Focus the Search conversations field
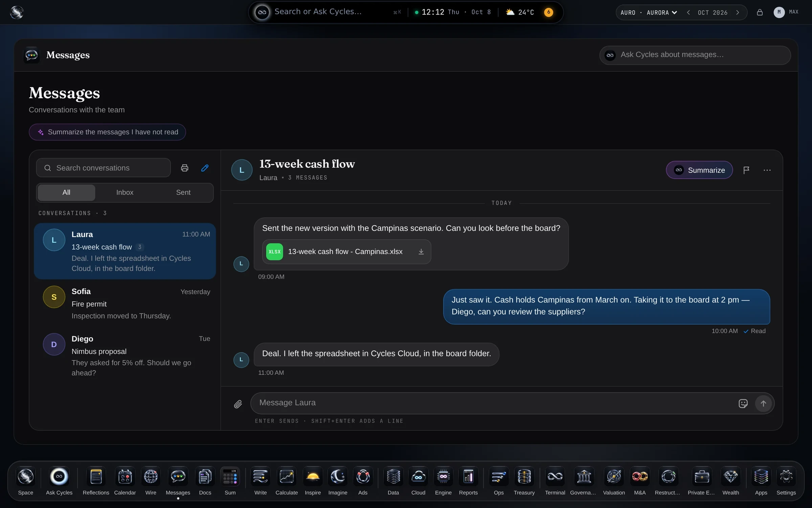 (x=104, y=168)
